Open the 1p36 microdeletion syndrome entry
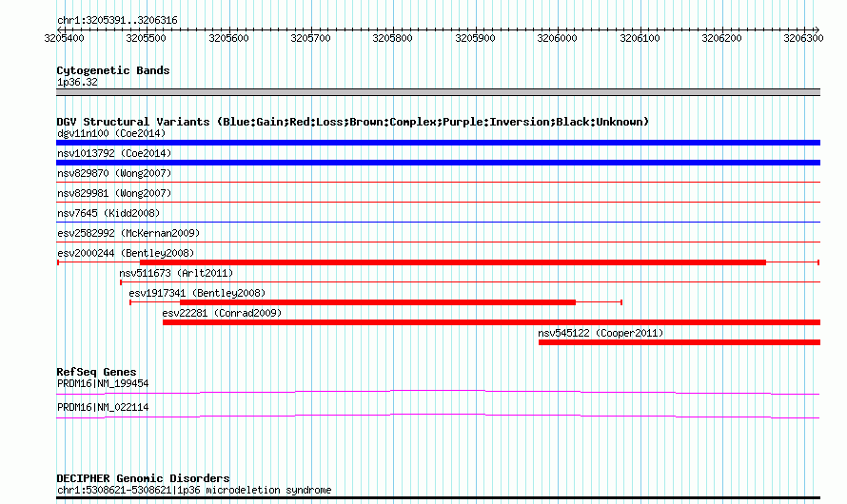847x504 pixels. click(194, 490)
